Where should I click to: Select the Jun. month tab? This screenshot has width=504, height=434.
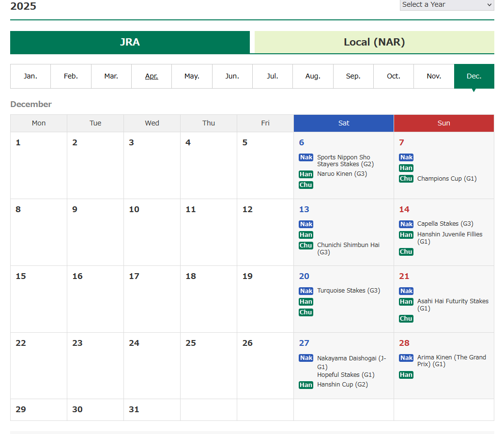pos(232,76)
